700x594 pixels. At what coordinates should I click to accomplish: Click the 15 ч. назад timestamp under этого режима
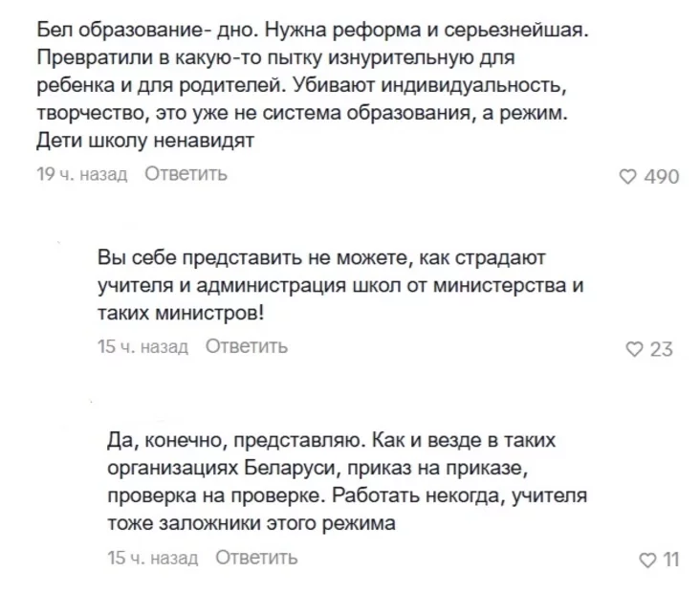point(153,558)
